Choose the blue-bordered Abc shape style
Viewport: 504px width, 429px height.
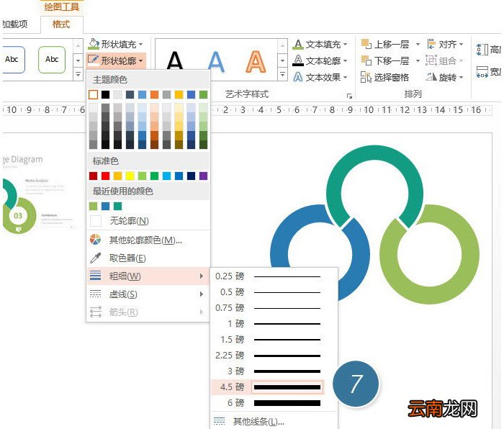[x=13, y=60]
